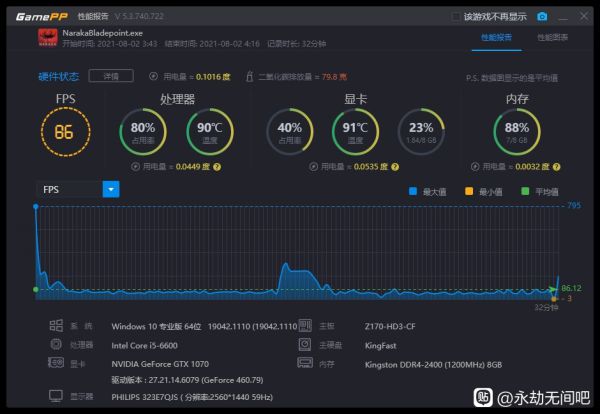Click the GPU power help question mark
Screen dimensions: 600x414
click(395, 167)
